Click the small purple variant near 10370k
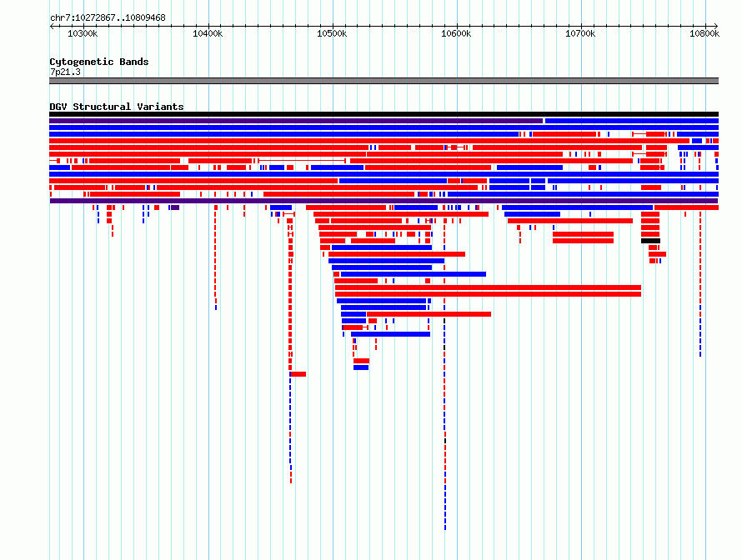 coord(175,207)
